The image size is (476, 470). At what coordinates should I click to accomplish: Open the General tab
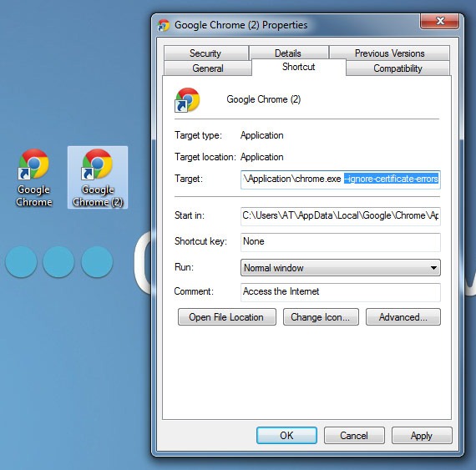click(x=208, y=68)
